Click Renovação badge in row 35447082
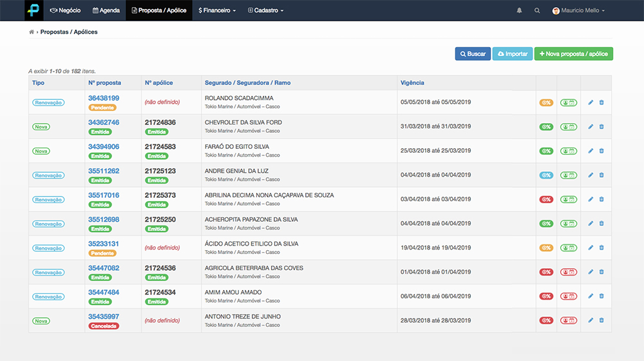Viewport: 644px width, 361px height. tap(48, 272)
